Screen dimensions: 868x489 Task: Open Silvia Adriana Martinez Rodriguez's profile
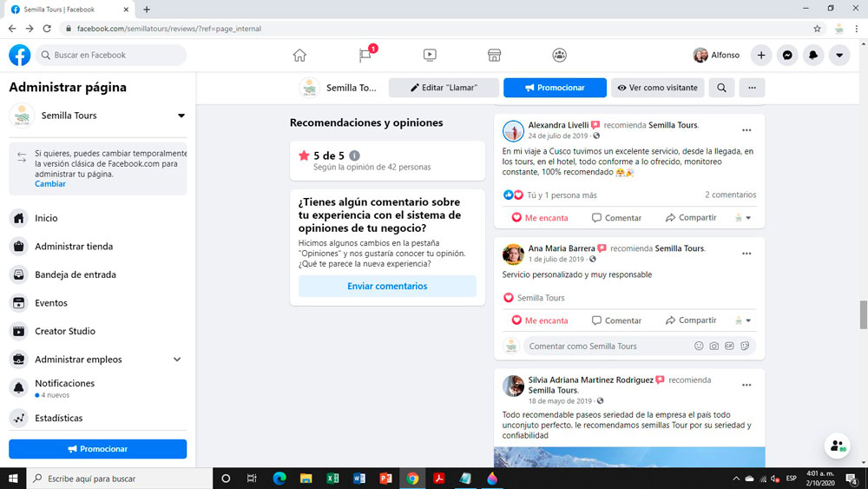click(590, 380)
